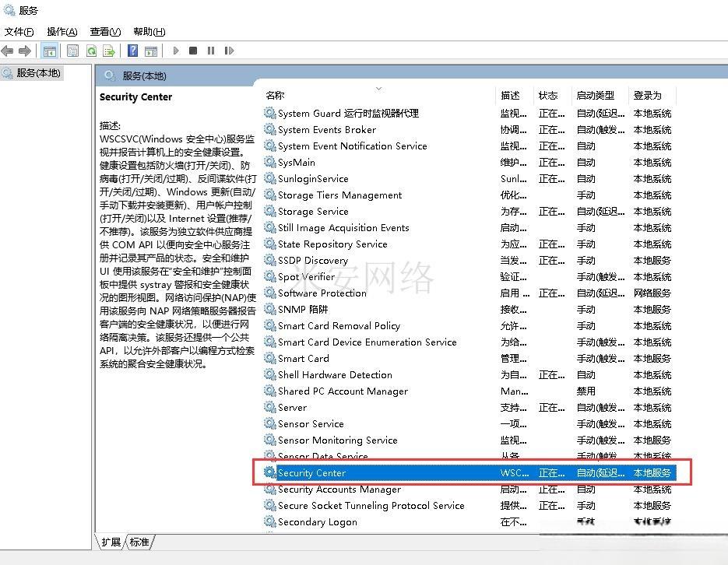Sort by the 登录为 column header

click(x=647, y=95)
